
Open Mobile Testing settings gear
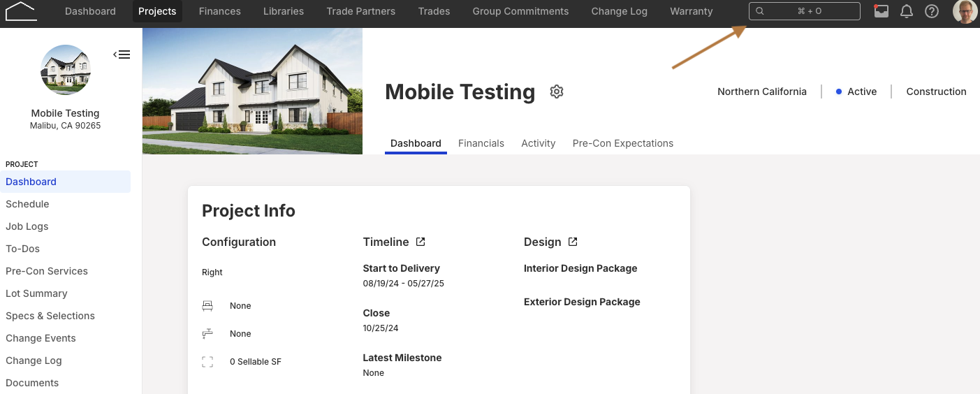pyautogui.click(x=557, y=92)
